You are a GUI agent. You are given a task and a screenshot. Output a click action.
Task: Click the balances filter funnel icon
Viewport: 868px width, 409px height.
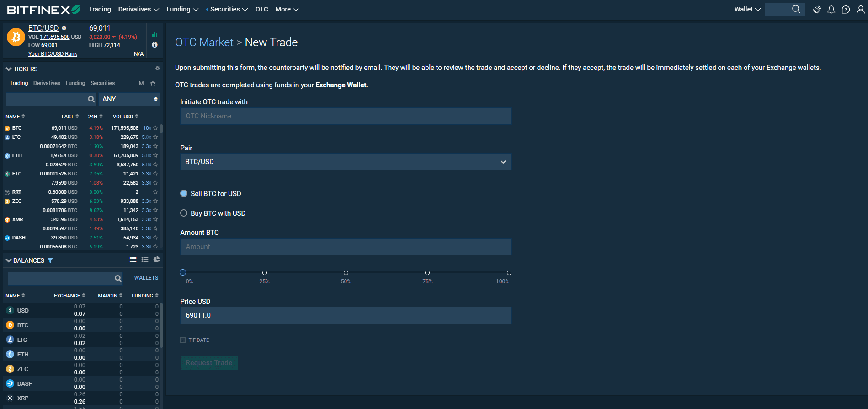(50, 260)
